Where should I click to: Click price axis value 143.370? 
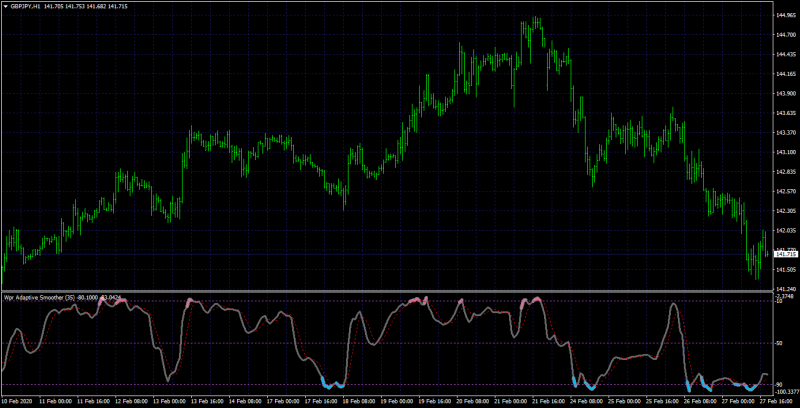[786, 133]
